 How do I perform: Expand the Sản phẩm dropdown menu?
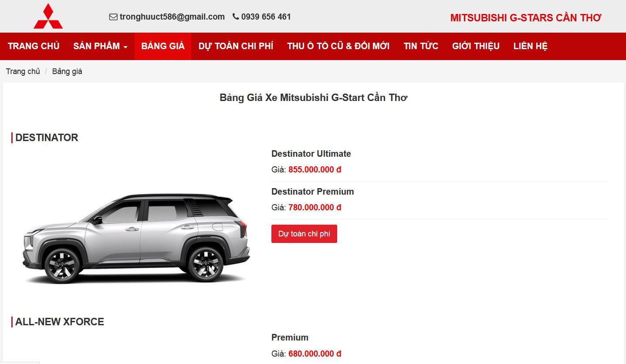[x=100, y=46]
